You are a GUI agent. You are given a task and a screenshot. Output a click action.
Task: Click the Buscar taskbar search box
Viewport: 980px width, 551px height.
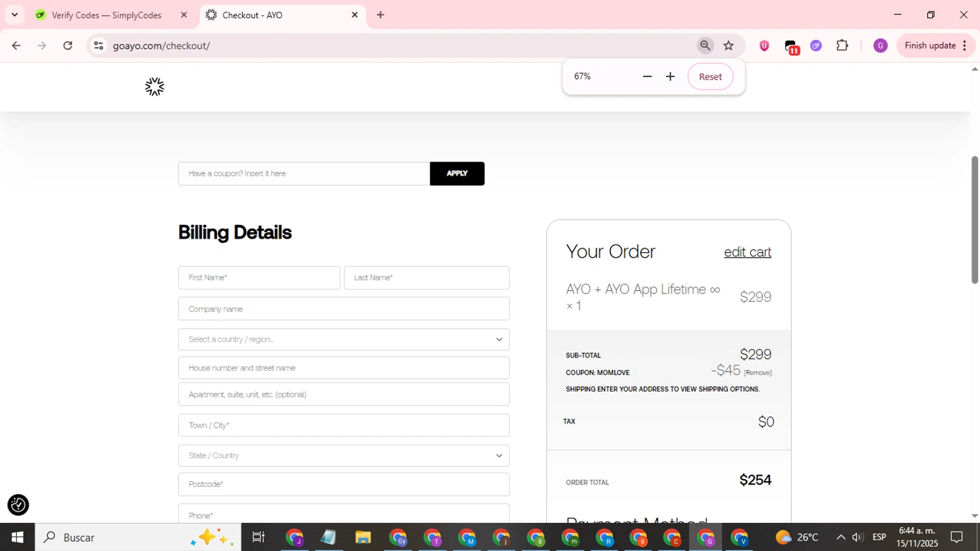point(138,537)
